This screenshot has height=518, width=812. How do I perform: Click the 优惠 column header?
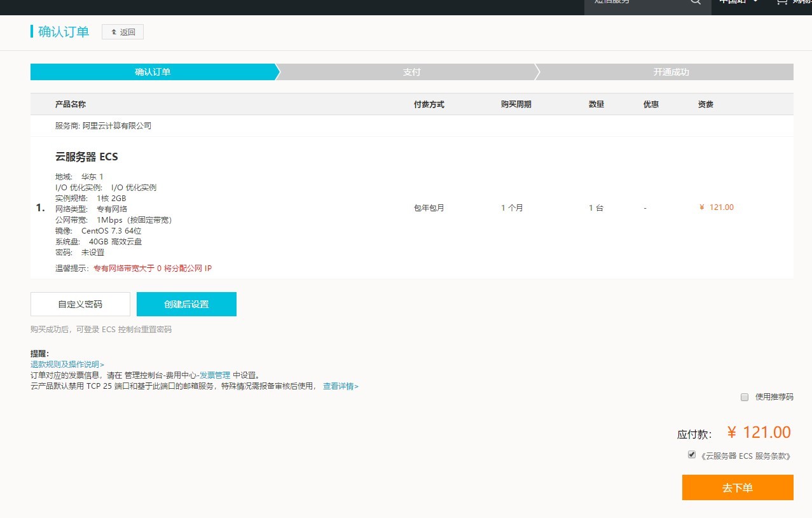pyautogui.click(x=651, y=104)
